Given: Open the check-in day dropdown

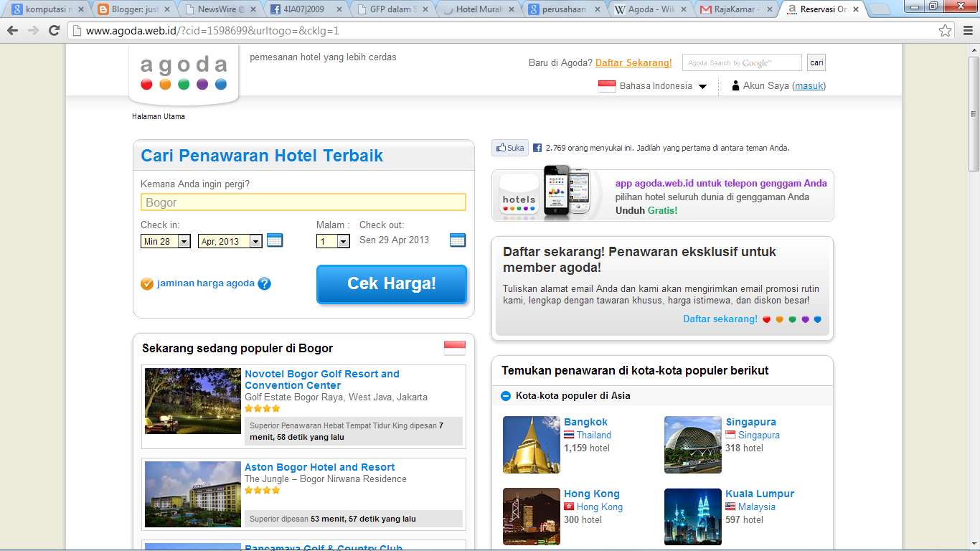Looking at the screenshot, I should point(166,241).
